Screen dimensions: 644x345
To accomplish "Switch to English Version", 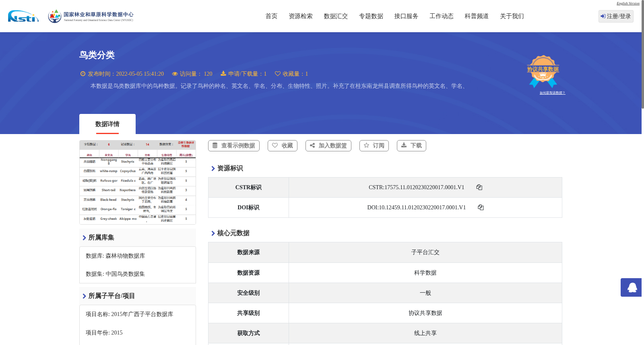I will click(628, 3).
